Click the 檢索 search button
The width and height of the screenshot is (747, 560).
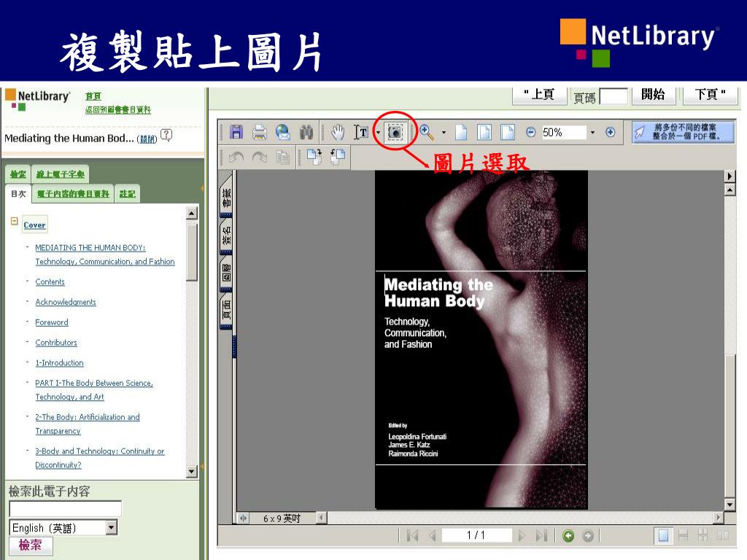(x=30, y=545)
